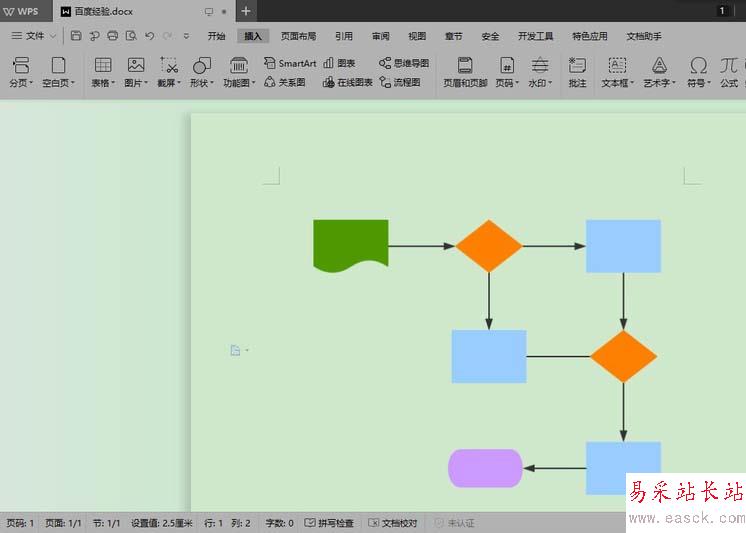This screenshot has width=746, height=533.
Task: Expand the quick access toolbar customize arrow
Action: 186,36
